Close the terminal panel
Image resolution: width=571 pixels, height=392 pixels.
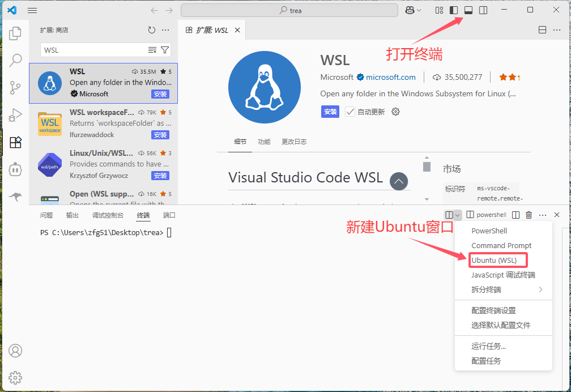pyautogui.click(x=557, y=215)
